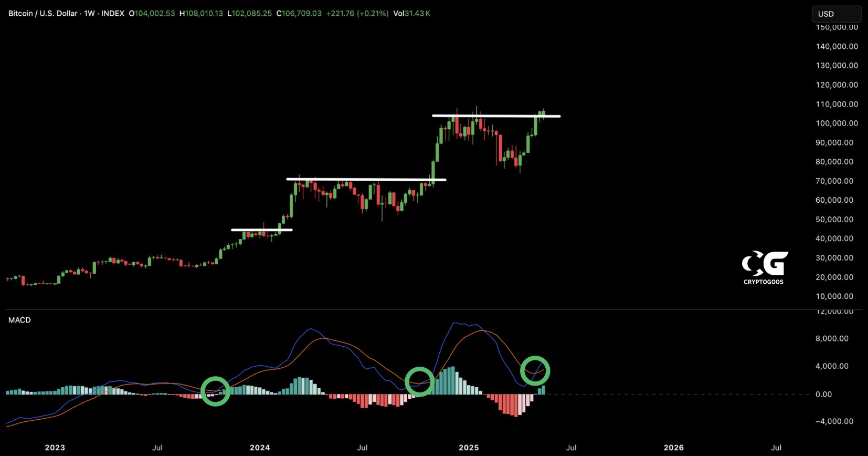Select the rightmost green circle on the MACD
Screen dimensions: 868x456
point(535,371)
